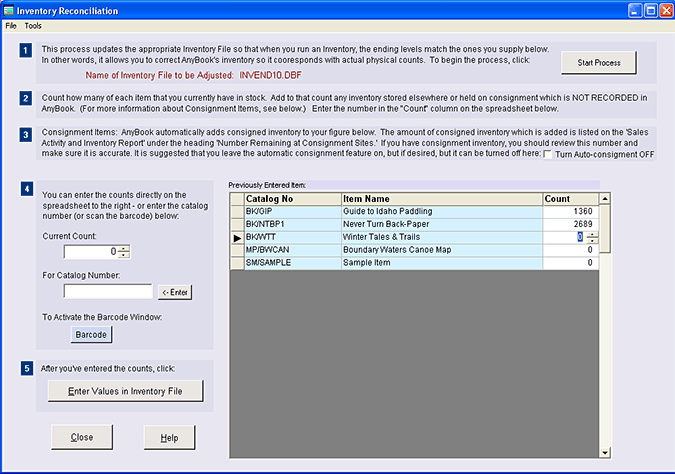Click the grid scrollbar down arrow
The image size is (675, 474).
pyautogui.click(x=604, y=453)
